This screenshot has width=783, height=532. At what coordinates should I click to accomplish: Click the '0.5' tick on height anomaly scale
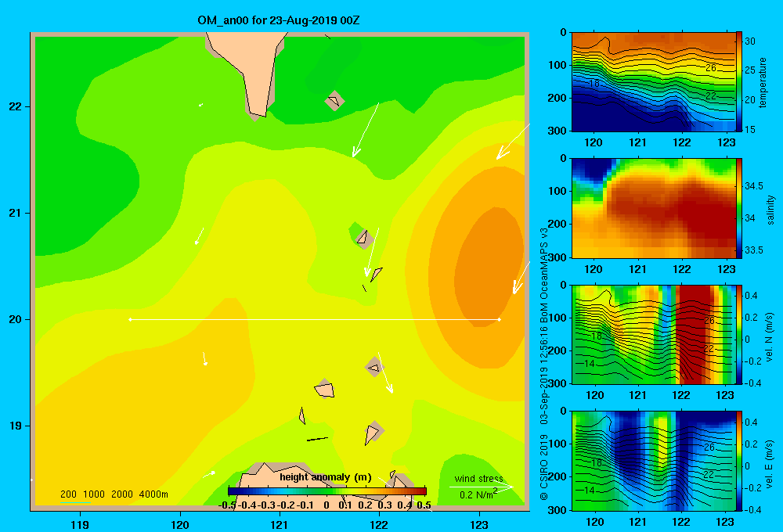424,505
